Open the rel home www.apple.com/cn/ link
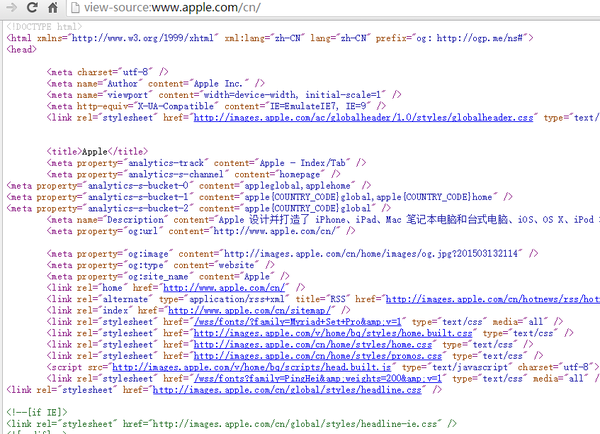This screenshot has height=434, width=600. (x=224, y=287)
